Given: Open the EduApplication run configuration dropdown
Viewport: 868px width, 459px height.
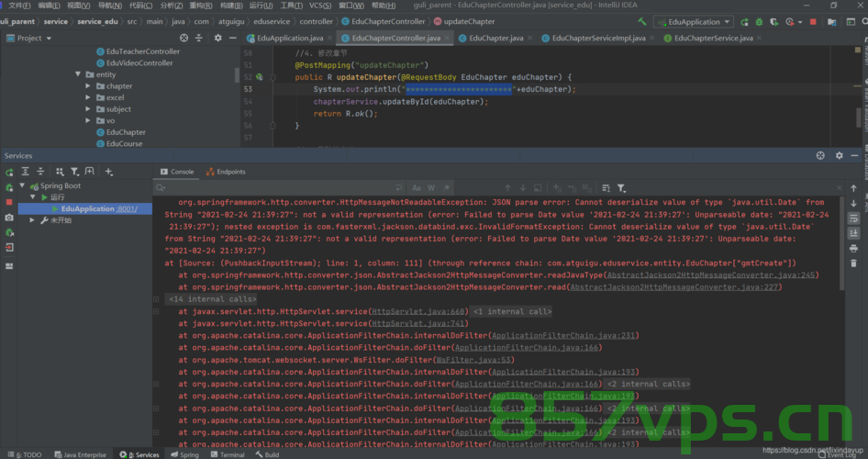Looking at the screenshot, I should [x=694, y=22].
